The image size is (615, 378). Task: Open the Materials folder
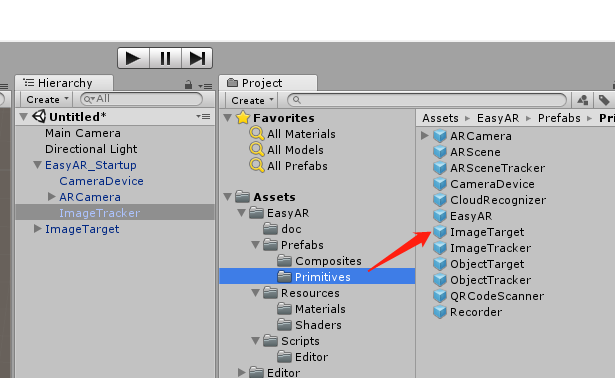click(320, 309)
